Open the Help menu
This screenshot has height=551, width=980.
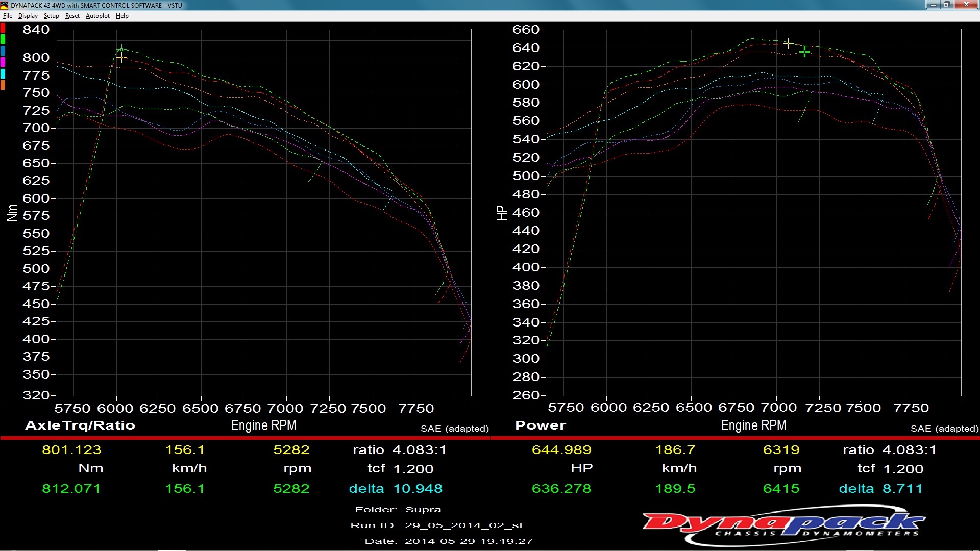tap(122, 16)
